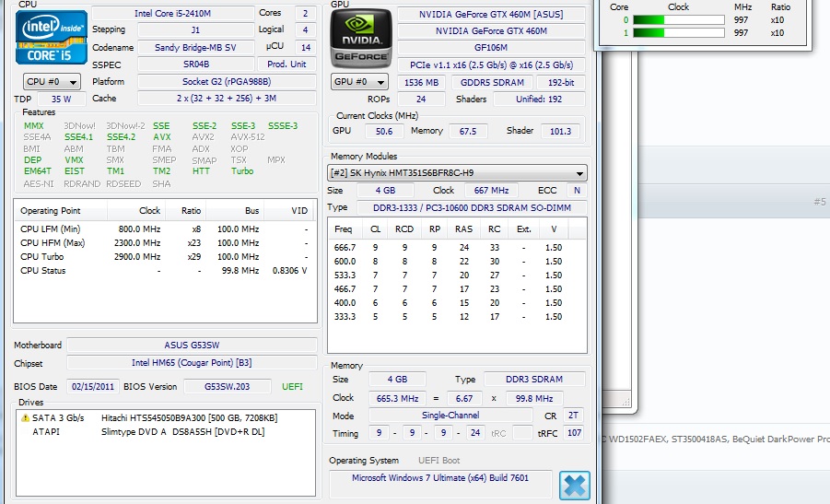Click the G53SW.203 BIOS version

tap(228, 386)
